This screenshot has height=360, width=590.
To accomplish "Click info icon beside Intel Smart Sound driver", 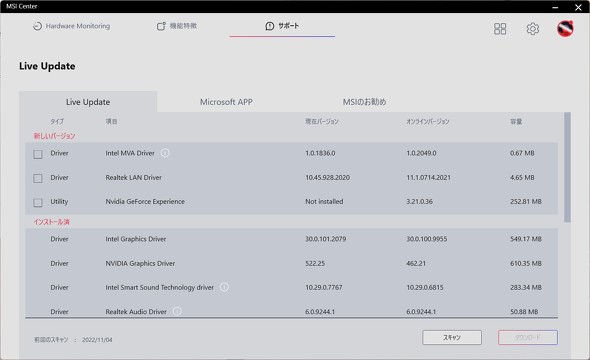I will click(224, 287).
